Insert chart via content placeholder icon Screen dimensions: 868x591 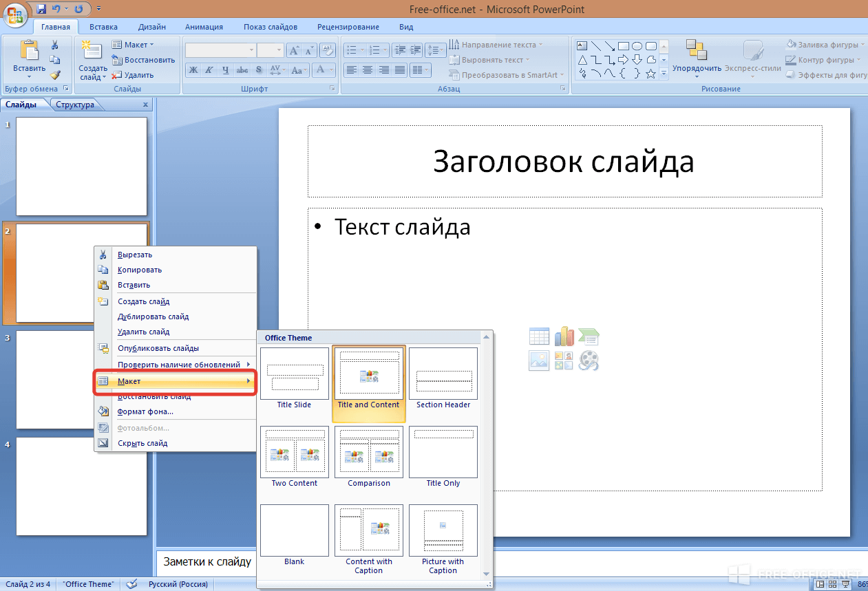point(564,336)
